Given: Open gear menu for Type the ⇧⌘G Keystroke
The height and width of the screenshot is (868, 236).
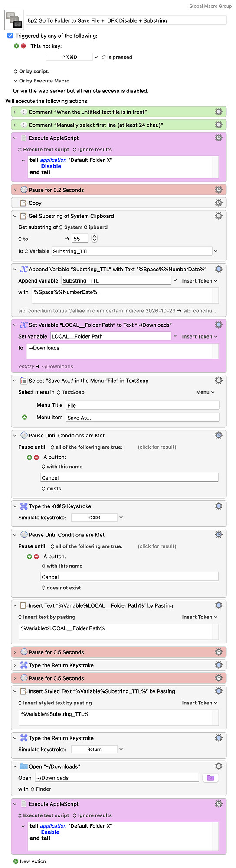Looking at the screenshot, I should [219, 506].
